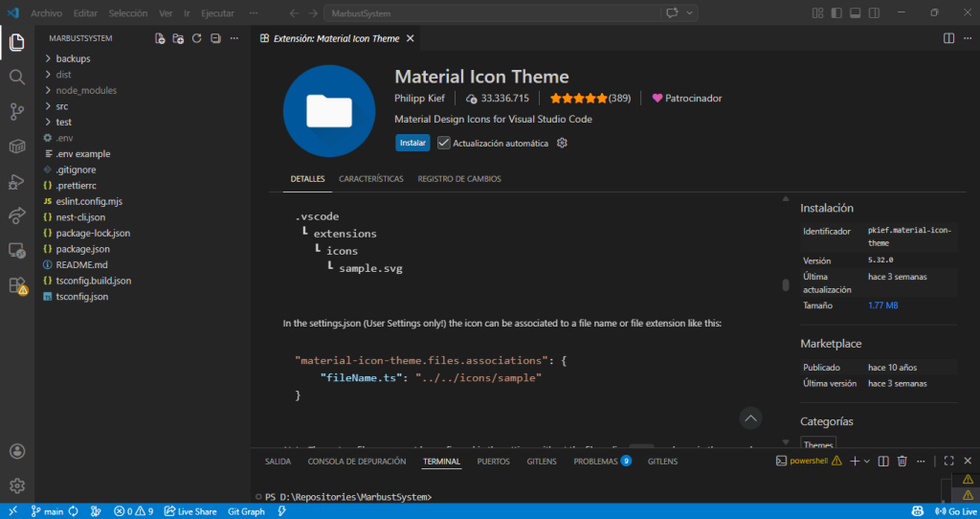980x519 pixels.
Task: Open the chat dropdown arrow in title bar
Action: pyautogui.click(x=690, y=13)
